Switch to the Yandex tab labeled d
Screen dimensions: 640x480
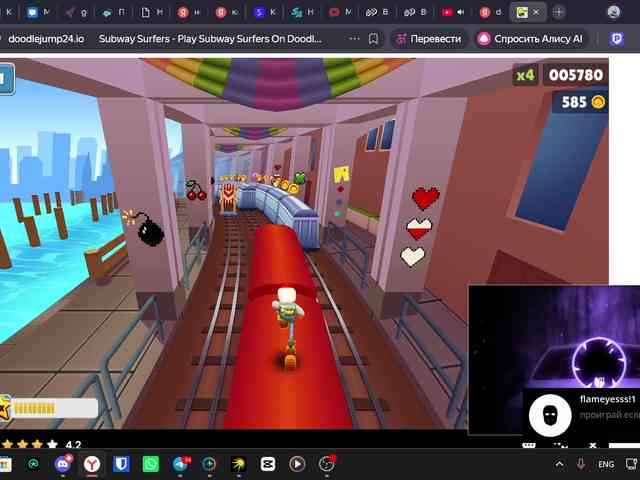click(491, 12)
